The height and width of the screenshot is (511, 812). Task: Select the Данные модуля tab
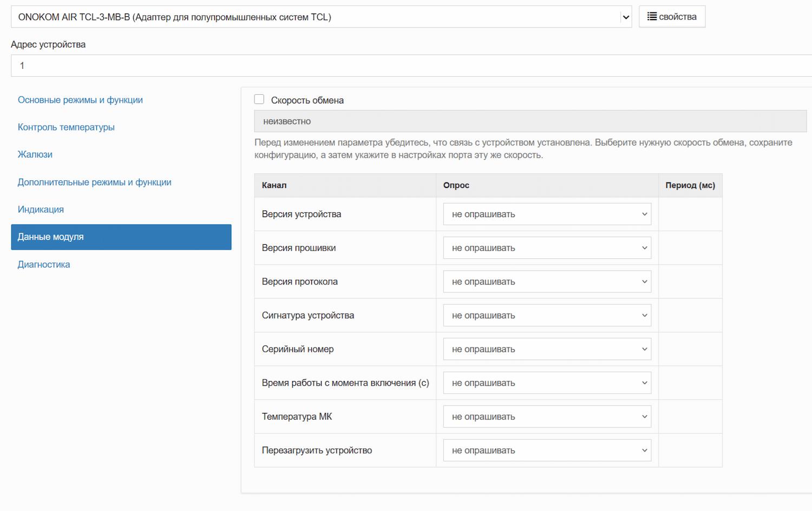pyautogui.click(x=121, y=237)
